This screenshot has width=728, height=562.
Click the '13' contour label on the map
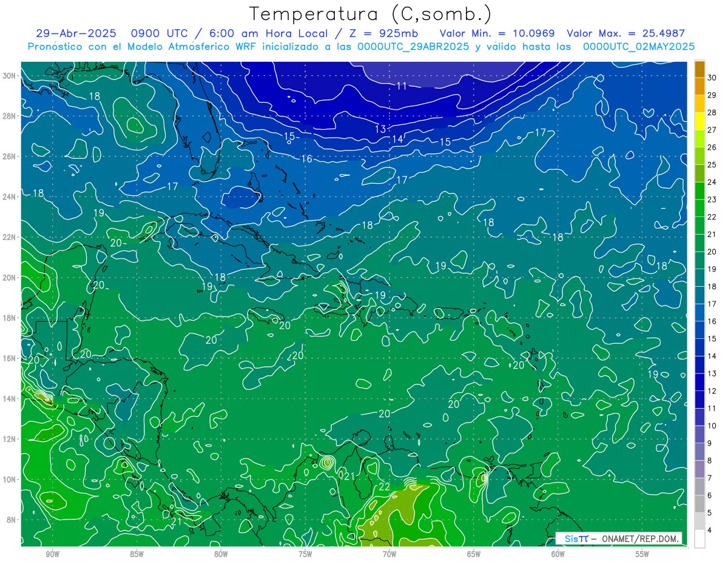(x=380, y=129)
